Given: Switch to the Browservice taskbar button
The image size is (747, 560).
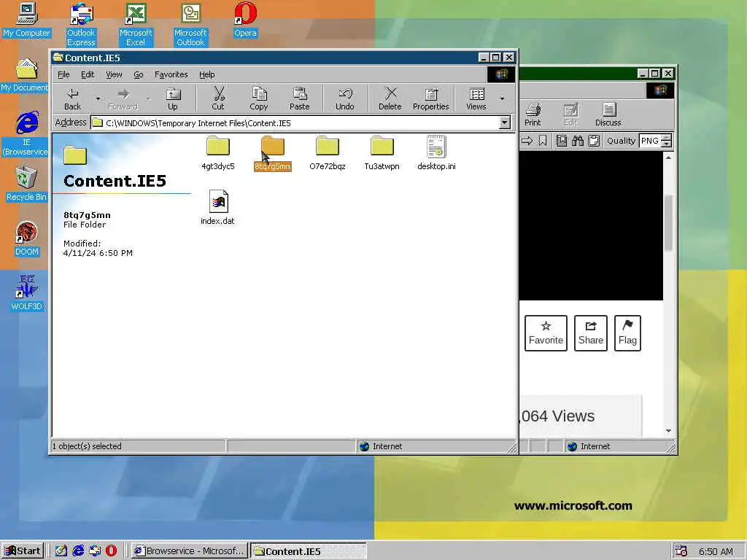Looking at the screenshot, I should 190,551.
